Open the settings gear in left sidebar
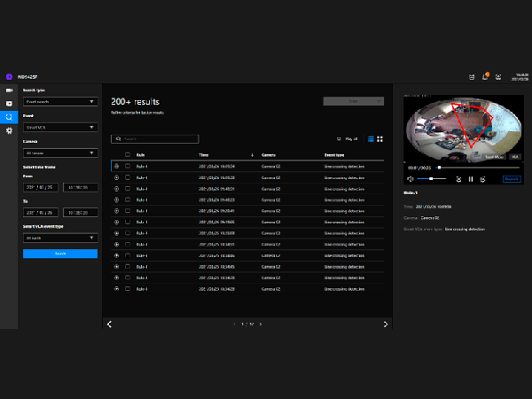The height and width of the screenshot is (399, 532). click(9, 130)
